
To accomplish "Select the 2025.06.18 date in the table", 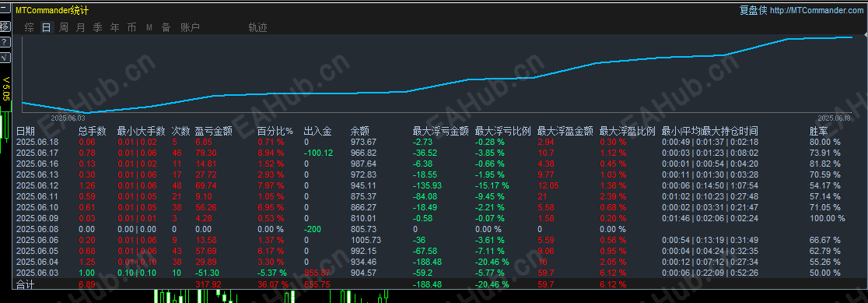I will [37, 142].
